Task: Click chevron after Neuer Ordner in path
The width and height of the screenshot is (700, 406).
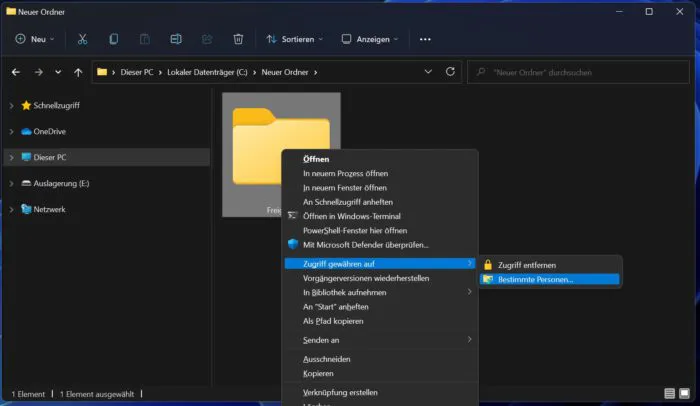Action: pyautogui.click(x=316, y=72)
